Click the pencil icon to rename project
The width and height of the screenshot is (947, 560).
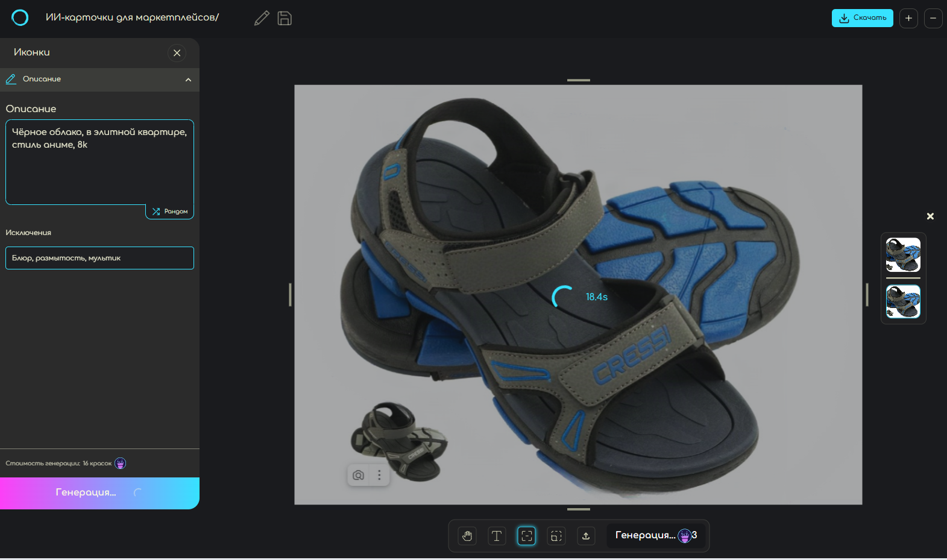click(262, 18)
